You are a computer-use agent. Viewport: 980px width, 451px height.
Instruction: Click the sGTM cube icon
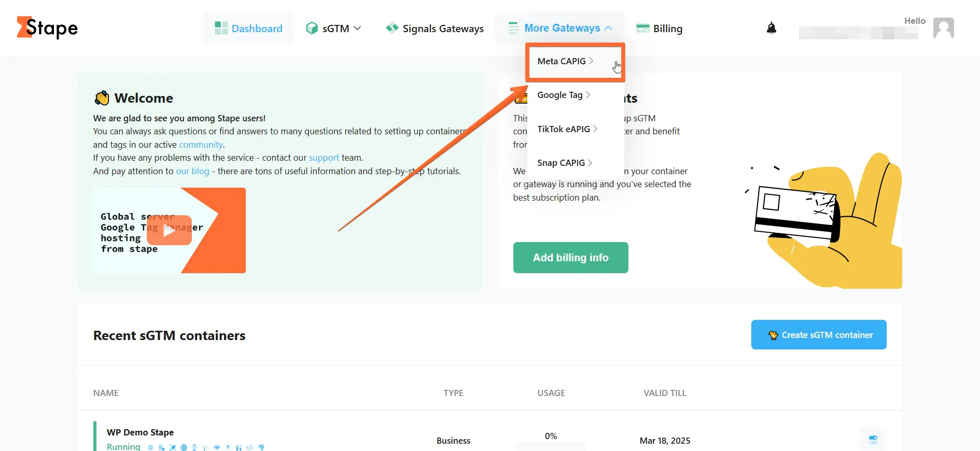pos(312,29)
